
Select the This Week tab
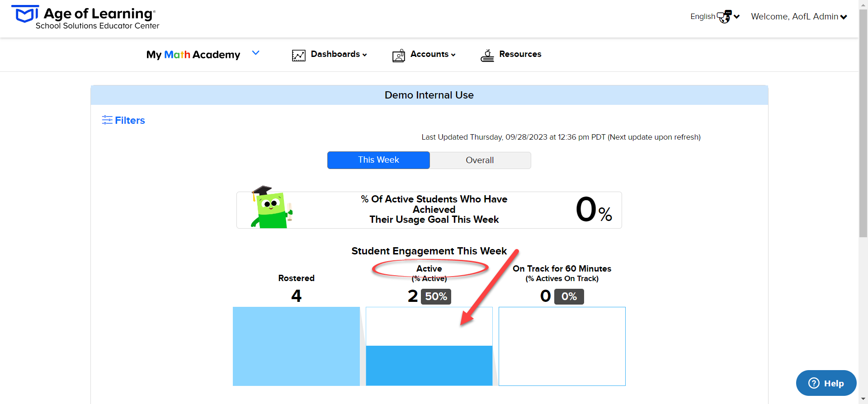[x=378, y=160]
